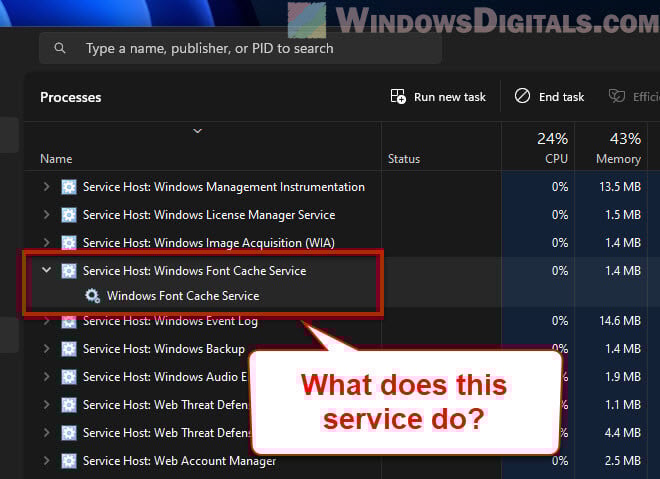This screenshot has width=660, height=479.
Task: Click the second Web Threat Defense gear icon
Action: [69, 432]
